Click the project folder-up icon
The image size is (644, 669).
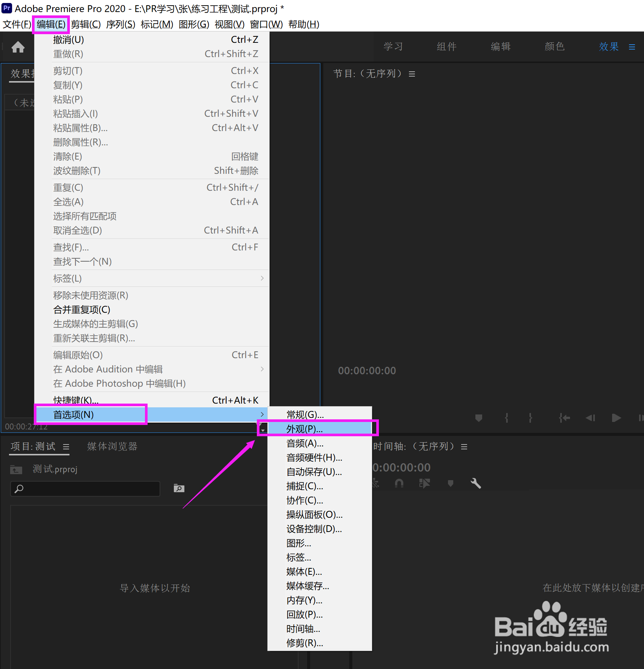click(x=16, y=470)
